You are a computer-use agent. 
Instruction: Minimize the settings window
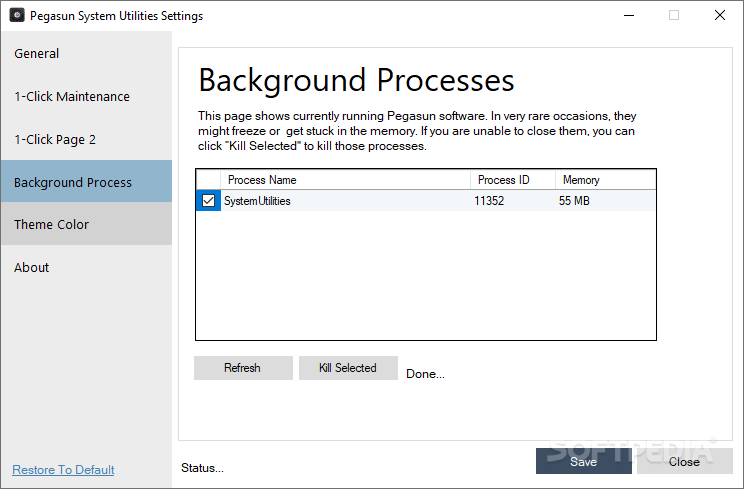[x=629, y=15]
